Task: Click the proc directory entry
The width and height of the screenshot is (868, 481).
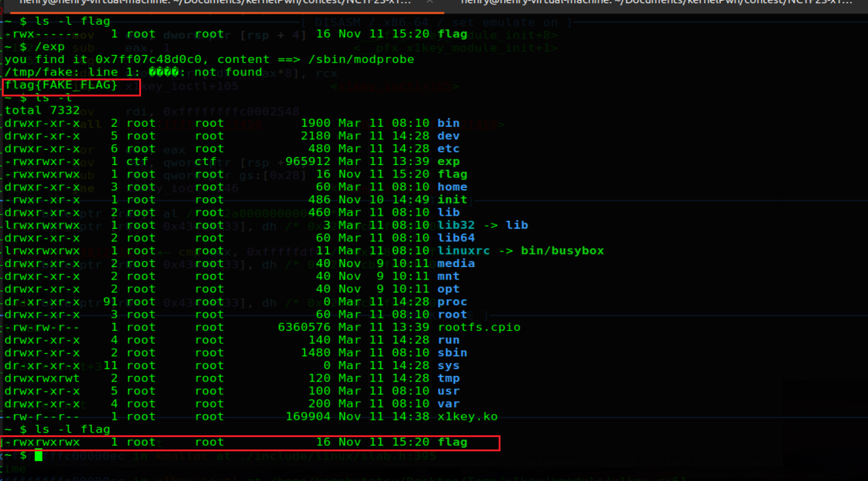Action: tap(452, 302)
